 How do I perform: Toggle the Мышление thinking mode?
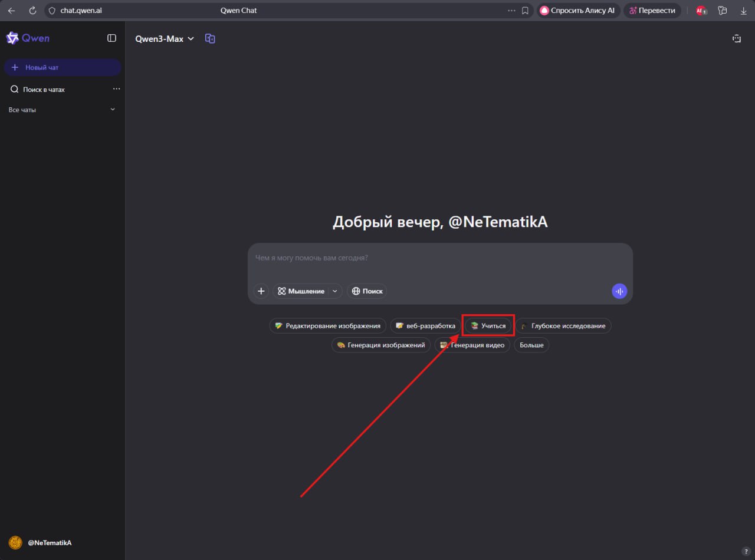pos(301,291)
